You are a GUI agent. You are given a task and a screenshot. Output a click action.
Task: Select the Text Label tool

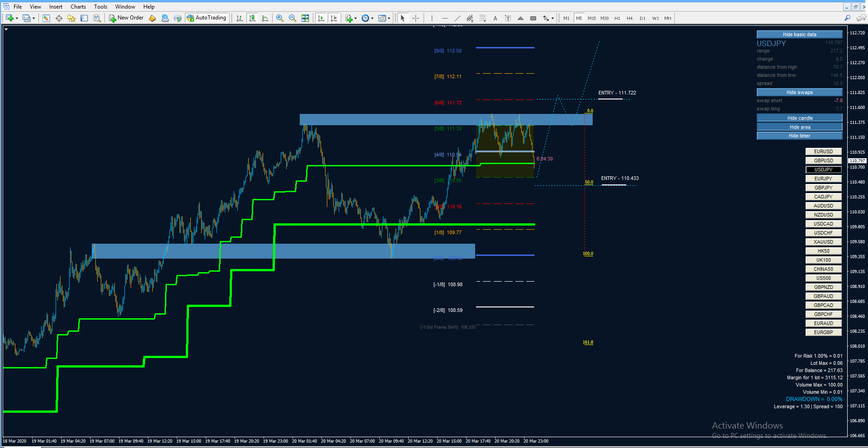tap(508, 18)
